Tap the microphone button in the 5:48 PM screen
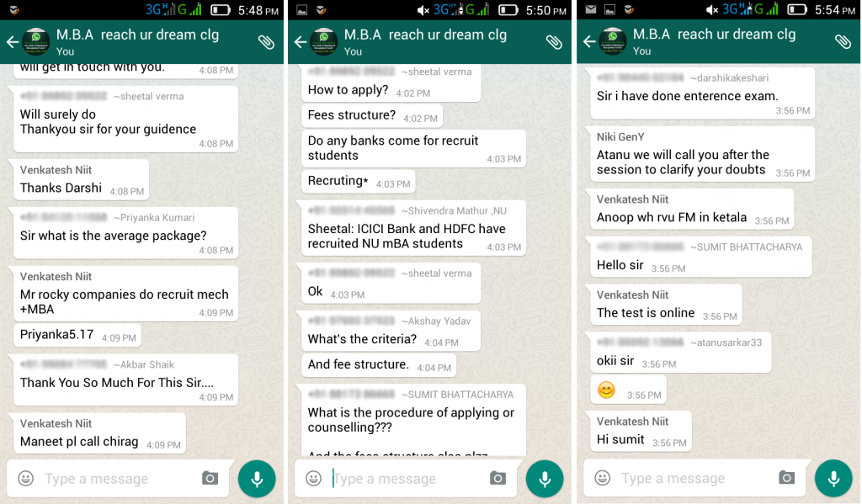 tap(257, 478)
